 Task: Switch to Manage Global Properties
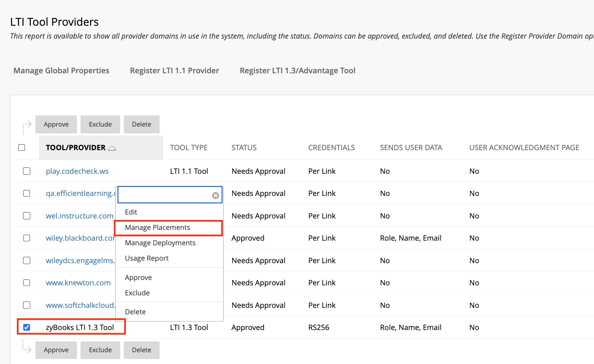pos(61,70)
